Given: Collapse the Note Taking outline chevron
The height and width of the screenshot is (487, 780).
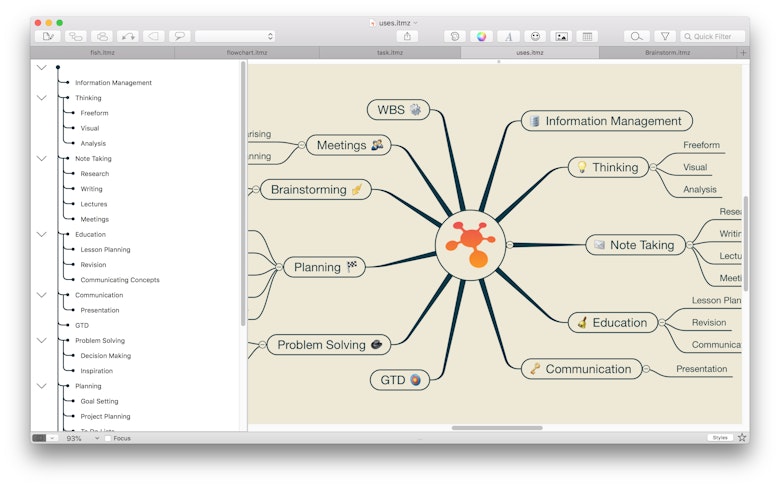Looking at the screenshot, I should [x=42, y=159].
